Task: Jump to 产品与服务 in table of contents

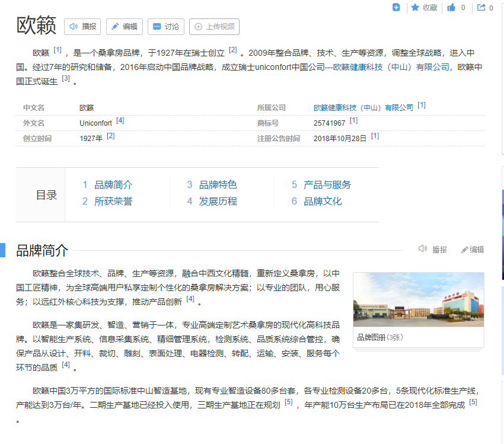Action: pos(327,185)
